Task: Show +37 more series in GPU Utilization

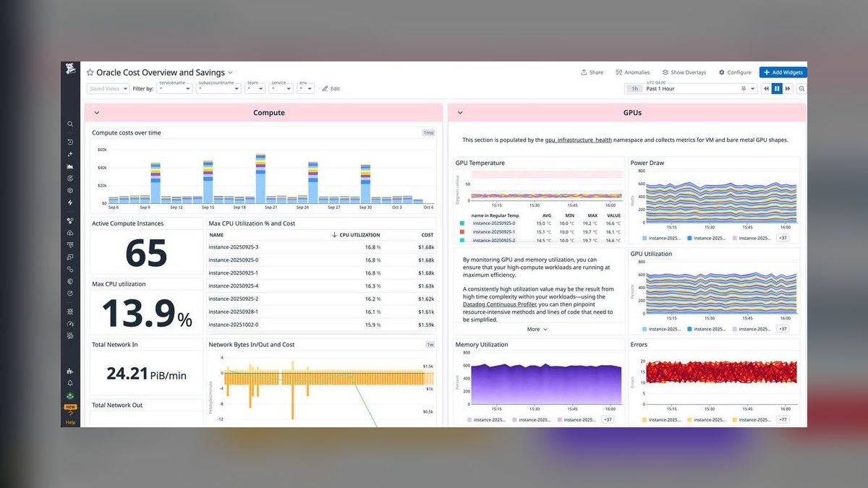Action: click(783, 328)
